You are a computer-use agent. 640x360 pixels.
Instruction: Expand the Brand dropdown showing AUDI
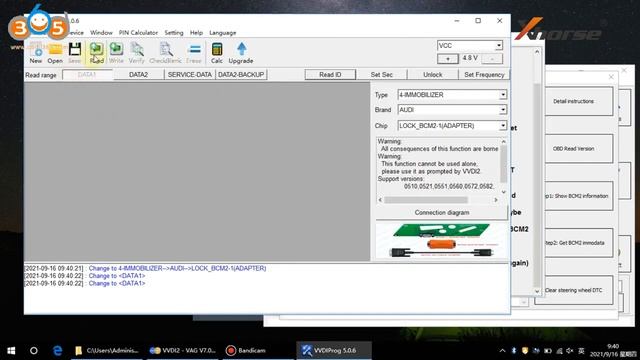503,110
